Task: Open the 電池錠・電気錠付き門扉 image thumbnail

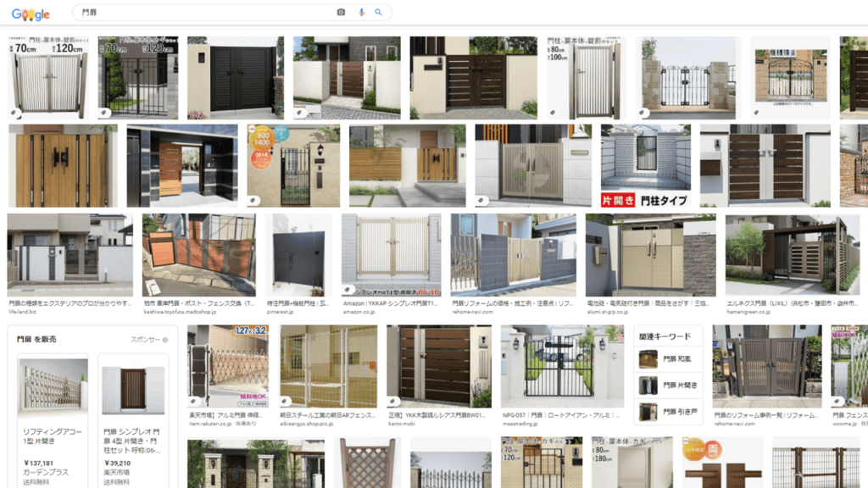Action: tap(650, 254)
